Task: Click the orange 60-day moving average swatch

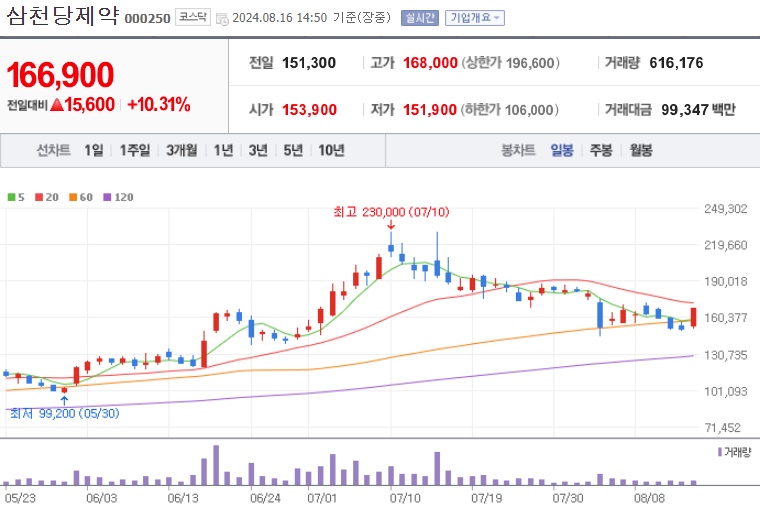Action: (73, 197)
